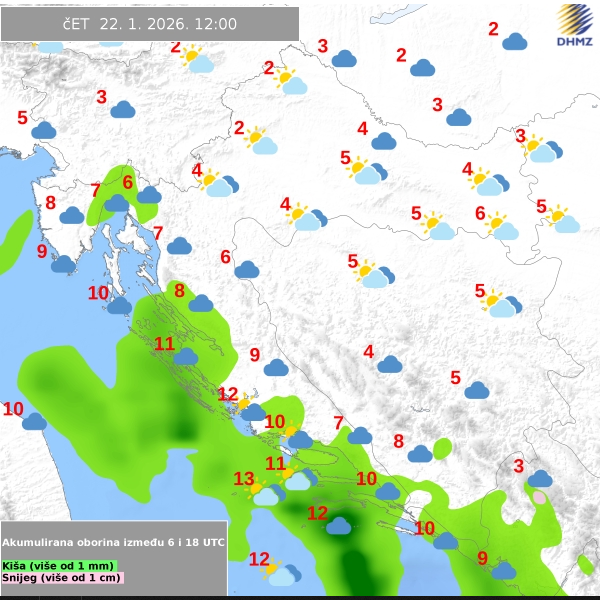Click the cloud icon beside the bottom-right 9
This screenshot has width=600, height=600.
pos(503,570)
